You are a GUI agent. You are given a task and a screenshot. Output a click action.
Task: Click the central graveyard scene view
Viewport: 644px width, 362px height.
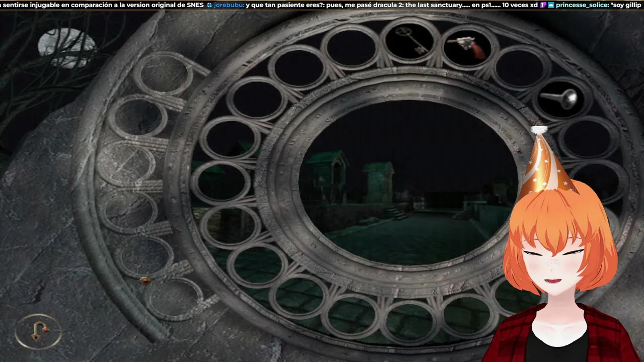click(409, 183)
